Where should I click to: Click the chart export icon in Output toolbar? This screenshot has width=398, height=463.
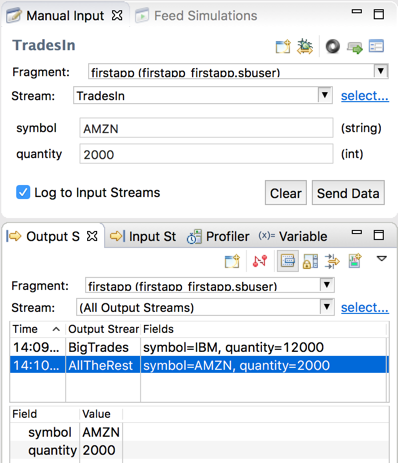pyautogui.click(x=355, y=261)
